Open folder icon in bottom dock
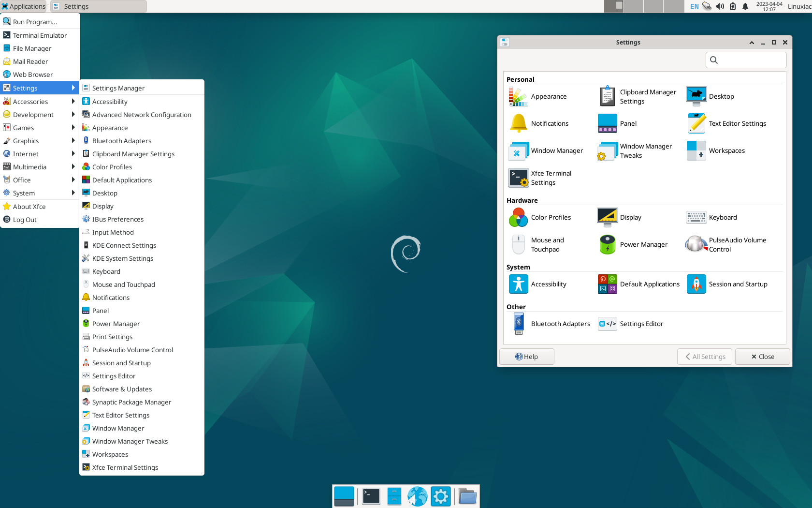812x508 pixels. point(467,496)
